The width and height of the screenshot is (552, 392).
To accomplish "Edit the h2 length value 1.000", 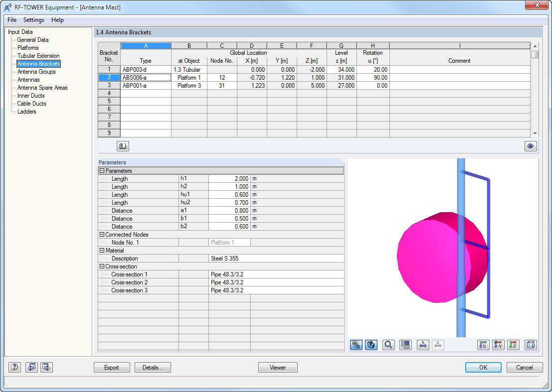I will (229, 187).
